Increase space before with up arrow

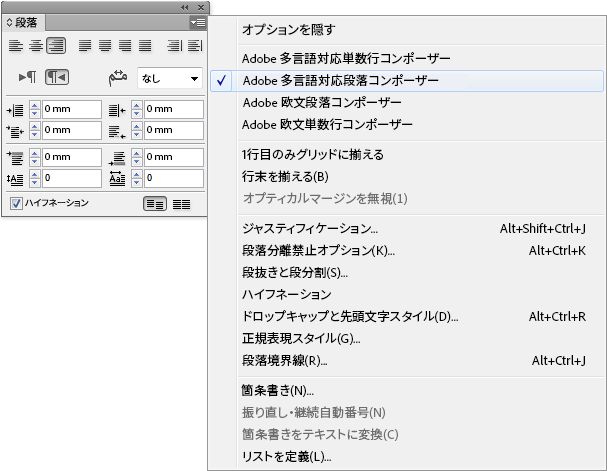pyautogui.click(x=35, y=153)
